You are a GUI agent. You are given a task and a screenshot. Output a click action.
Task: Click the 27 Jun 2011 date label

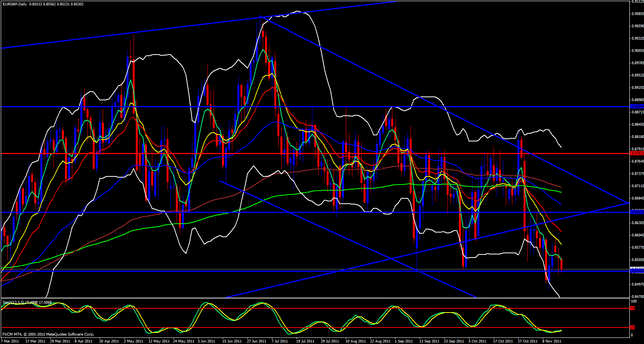(x=257, y=341)
